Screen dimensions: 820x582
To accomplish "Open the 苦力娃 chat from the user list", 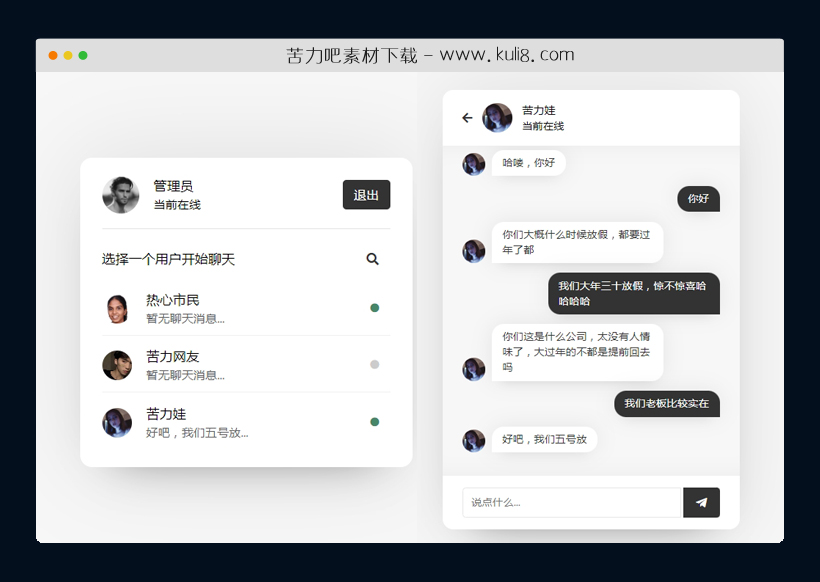I will (220, 422).
